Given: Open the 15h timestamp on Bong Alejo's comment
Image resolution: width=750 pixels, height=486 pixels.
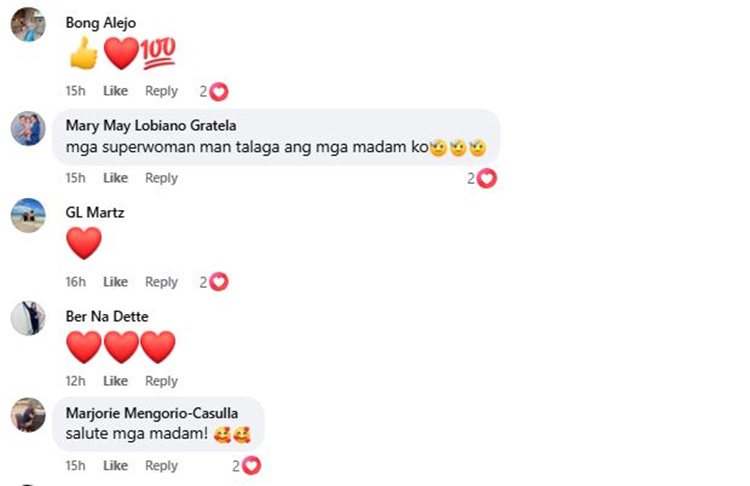Looking at the screenshot, I should tap(75, 91).
